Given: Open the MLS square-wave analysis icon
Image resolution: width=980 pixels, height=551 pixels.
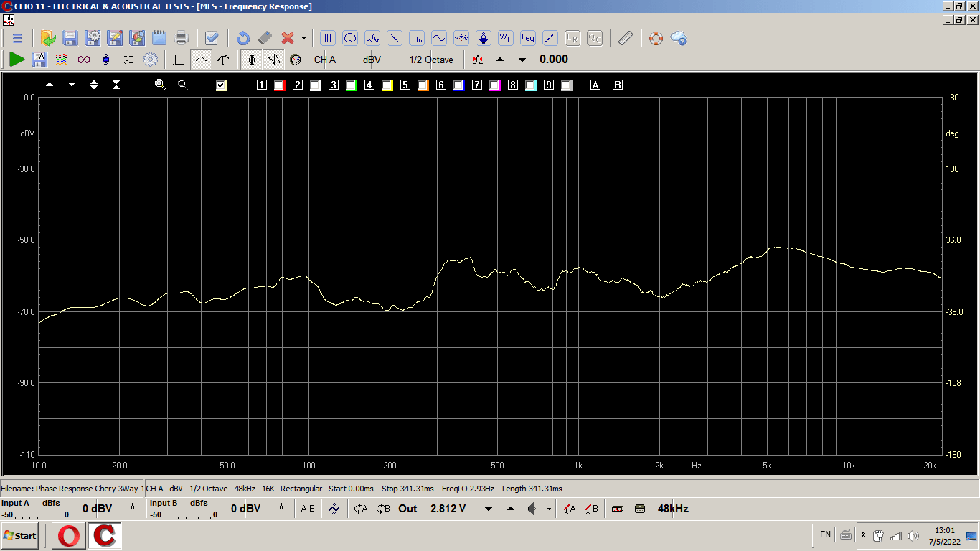Looking at the screenshot, I should [328, 38].
